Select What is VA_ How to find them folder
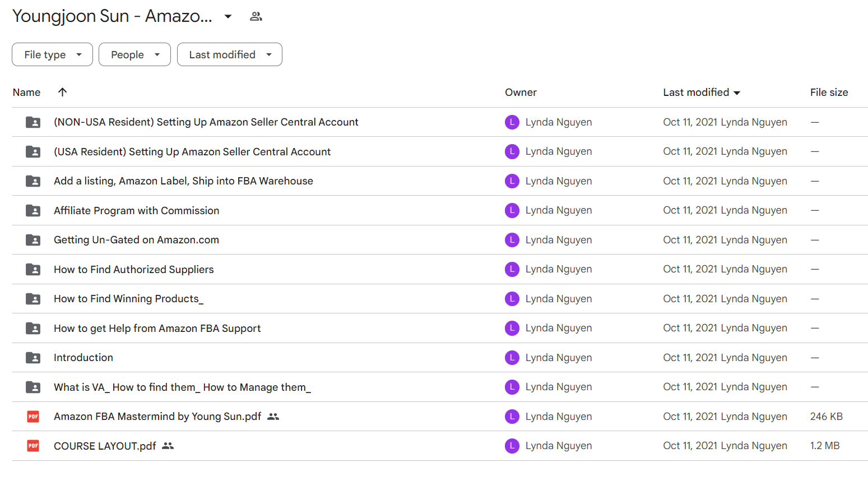Screen dimensions: 868x499 182,387
